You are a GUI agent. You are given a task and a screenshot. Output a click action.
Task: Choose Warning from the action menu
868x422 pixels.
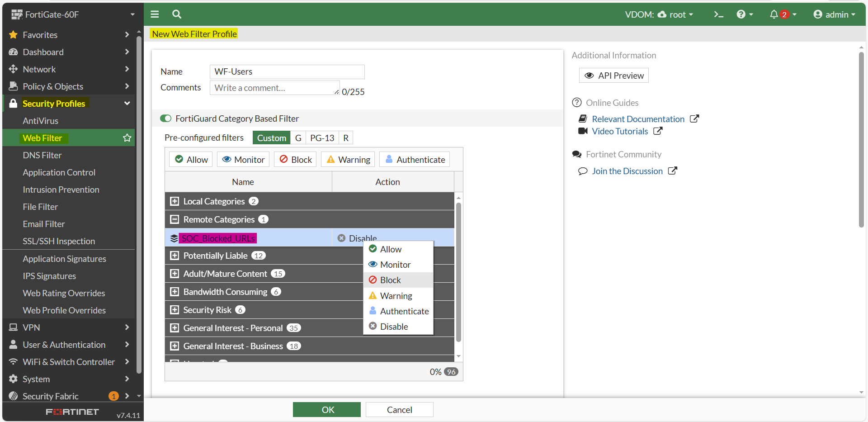pyautogui.click(x=398, y=296)
